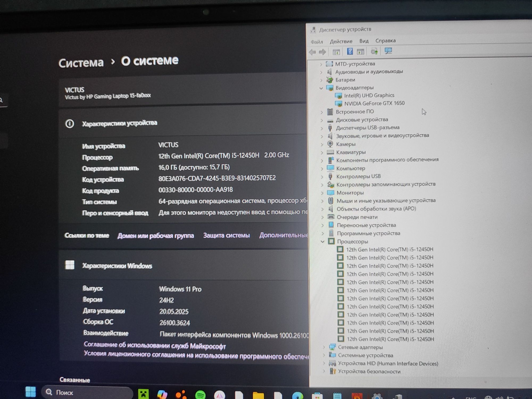Screen dimensions: 532x399
Task: Click the Back arrow in Device Manager toolbar
Action: tap(313, 52)
